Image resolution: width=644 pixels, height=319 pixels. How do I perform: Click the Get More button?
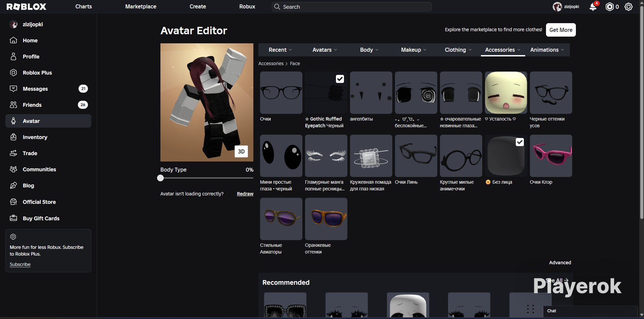pos(561,30)
